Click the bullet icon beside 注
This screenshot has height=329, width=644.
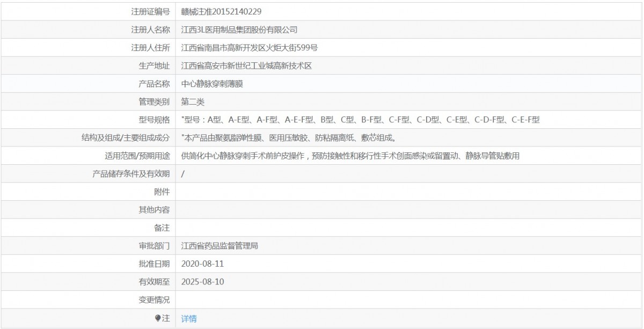point(158,318)
